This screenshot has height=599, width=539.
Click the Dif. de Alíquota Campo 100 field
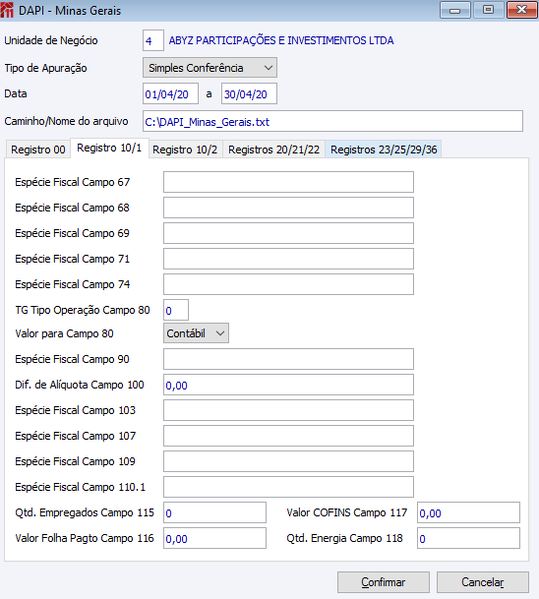click(288, 385)
